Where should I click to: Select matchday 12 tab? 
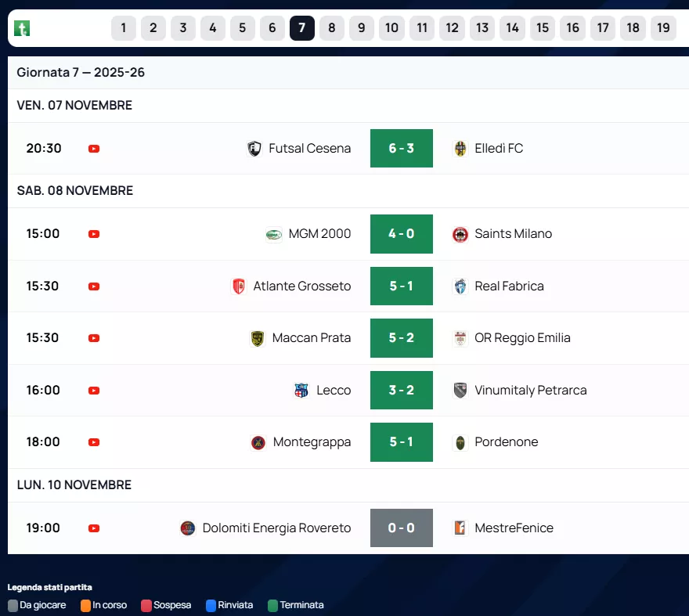click(452, 28)
